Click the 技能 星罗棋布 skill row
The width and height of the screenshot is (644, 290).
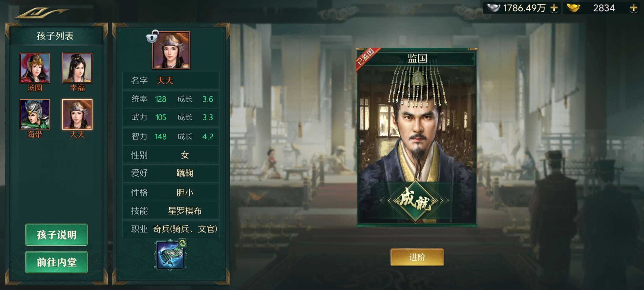171,211
